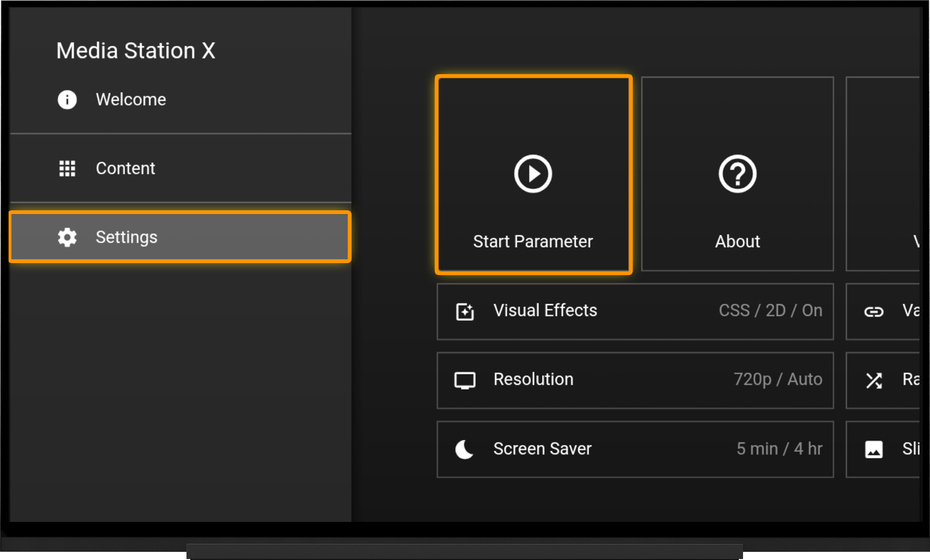Image resolution: width=930 pixels, height=560 pixels.
Task: Change the 720p / Auto resolution value
Action: pyautogui.click(x=778, y=380)
